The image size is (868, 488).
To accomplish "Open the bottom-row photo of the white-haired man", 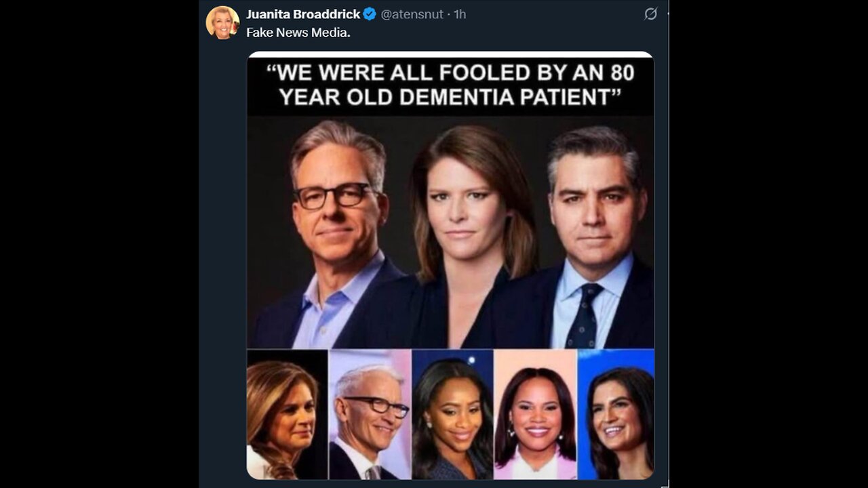I will point(370,415).
